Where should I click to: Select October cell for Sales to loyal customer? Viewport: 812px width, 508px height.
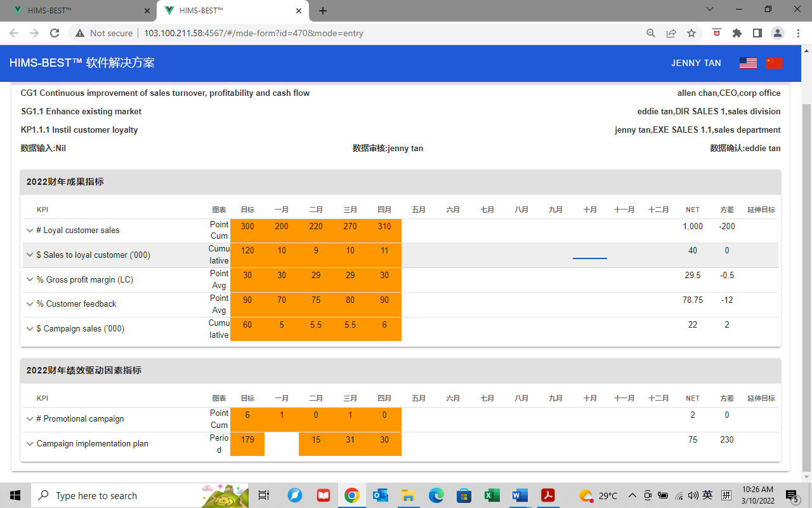click(589, 255)
